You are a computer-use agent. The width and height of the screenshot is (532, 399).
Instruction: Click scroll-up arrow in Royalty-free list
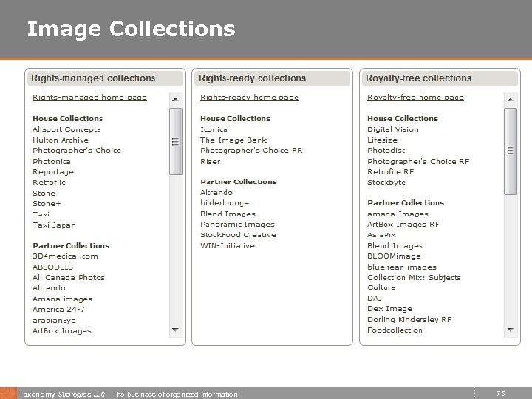[511, 100]
